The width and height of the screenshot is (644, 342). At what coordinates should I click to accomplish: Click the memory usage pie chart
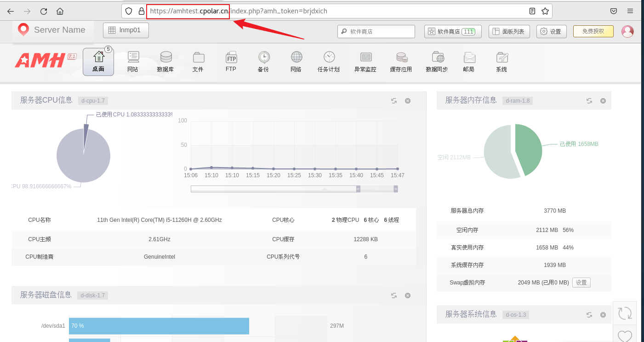(x=513, y=151)
